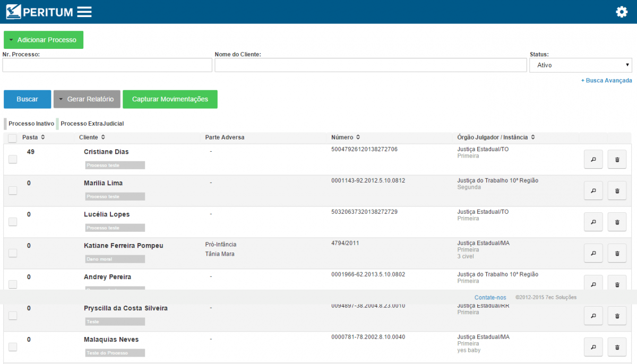Open the Status dropdown showing Ativo
The width and height of the screenshot is (637, 364).
tap(580, 65)
